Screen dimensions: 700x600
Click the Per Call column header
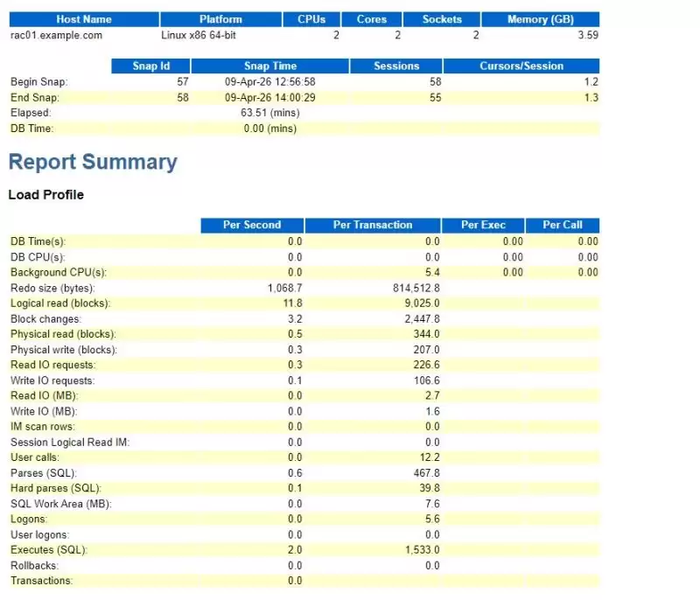coord(563,225)
